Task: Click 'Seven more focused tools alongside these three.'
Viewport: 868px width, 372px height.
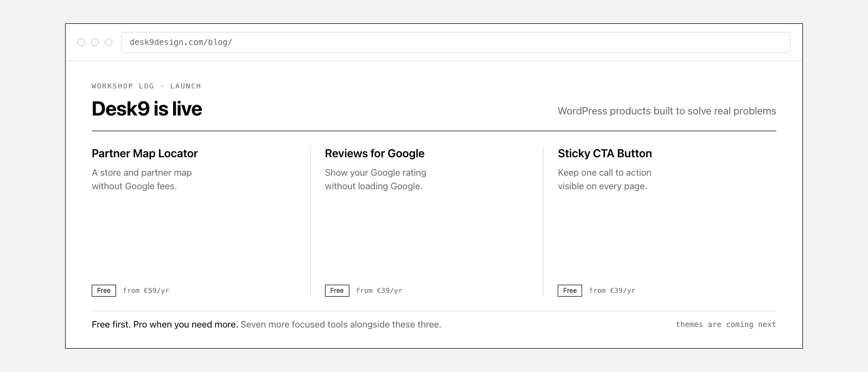Action: pyautogui.click(x=341, y=324)
